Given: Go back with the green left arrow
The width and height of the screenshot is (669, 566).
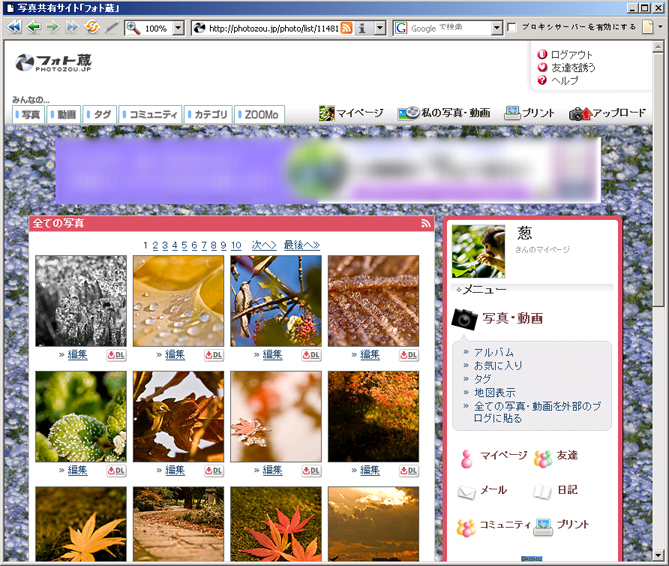Looking at the screenshot, I should tap(34, 28).
